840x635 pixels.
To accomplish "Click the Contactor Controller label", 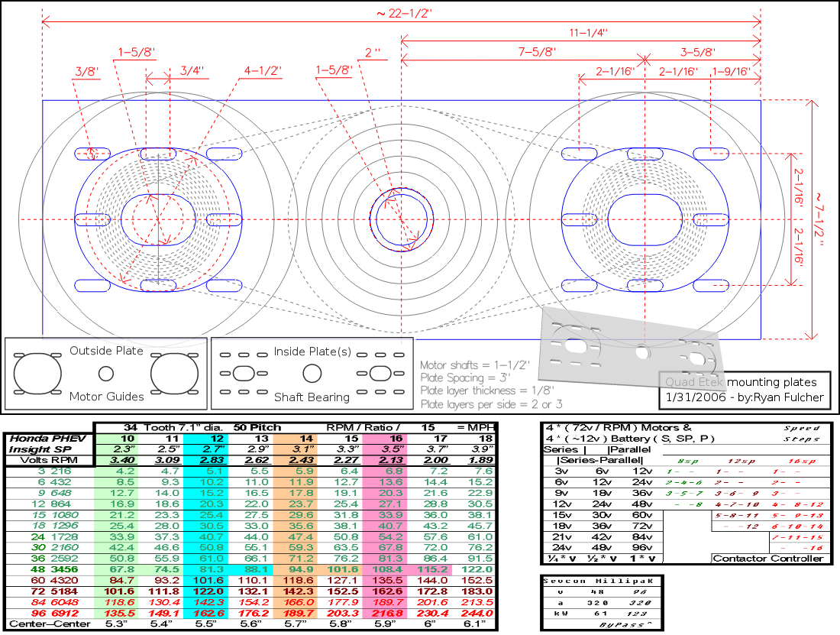I will click(x=769, y=559).
